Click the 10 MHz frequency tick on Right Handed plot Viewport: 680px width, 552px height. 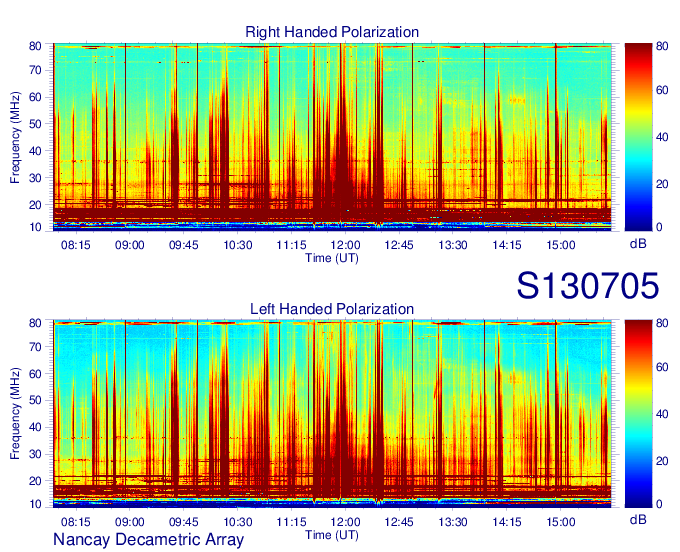coord(35,227)
